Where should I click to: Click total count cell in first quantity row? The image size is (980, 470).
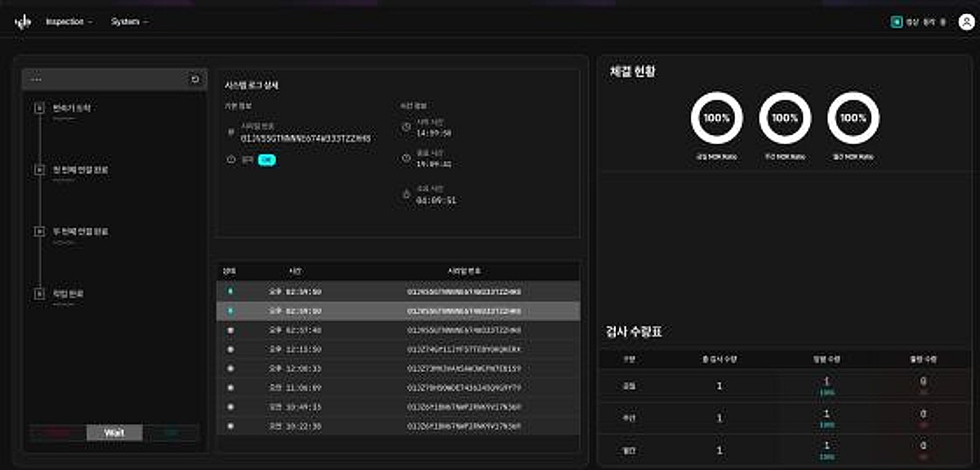[x=719, y=386]
